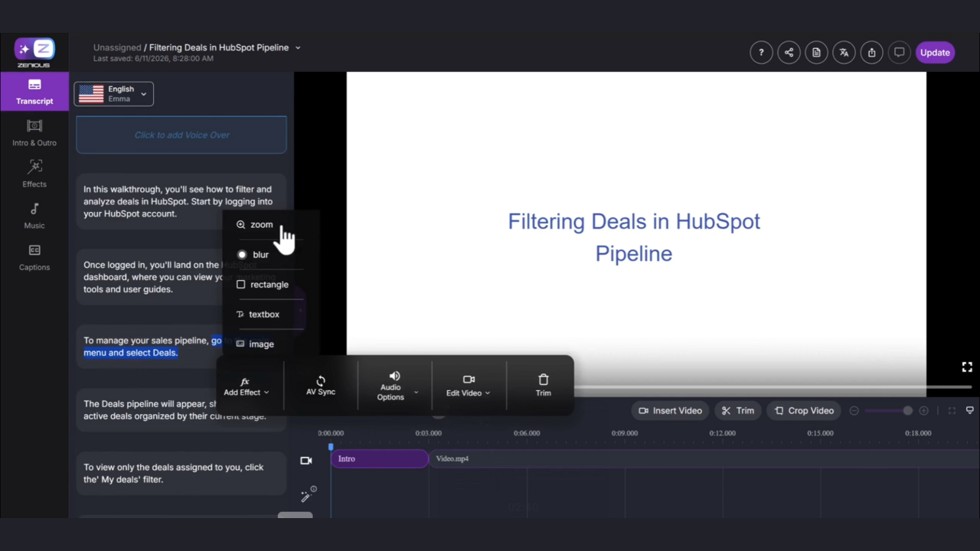Open the Effects section in sidebar
This screenshot has width=980, height=551.
(x=34, y=174)
